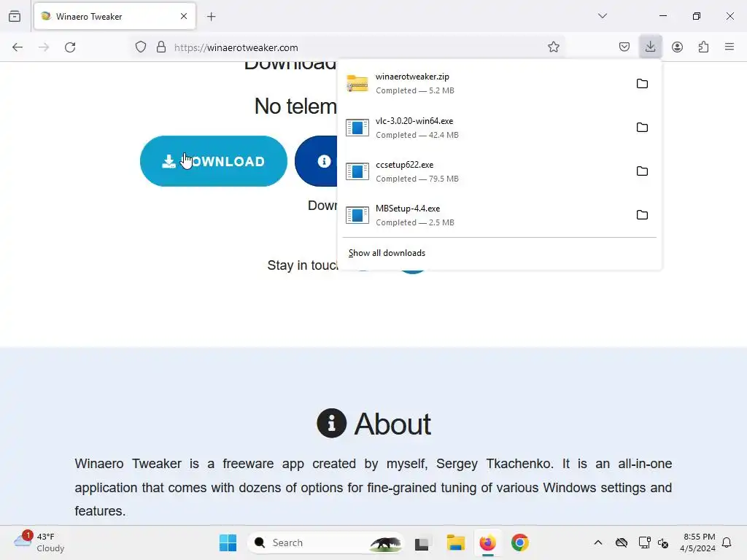Open File Explorer from the taskbar

click(x=455, y=542)
